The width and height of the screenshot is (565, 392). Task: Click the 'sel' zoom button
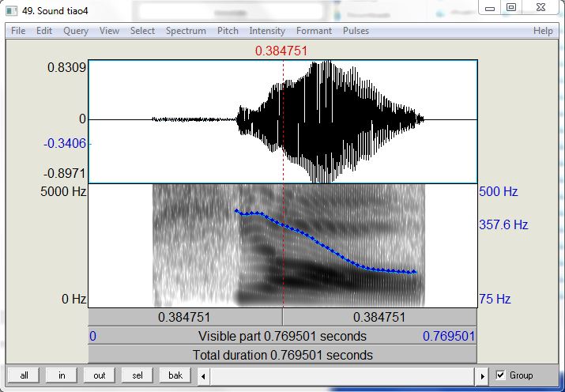(137, 375)
